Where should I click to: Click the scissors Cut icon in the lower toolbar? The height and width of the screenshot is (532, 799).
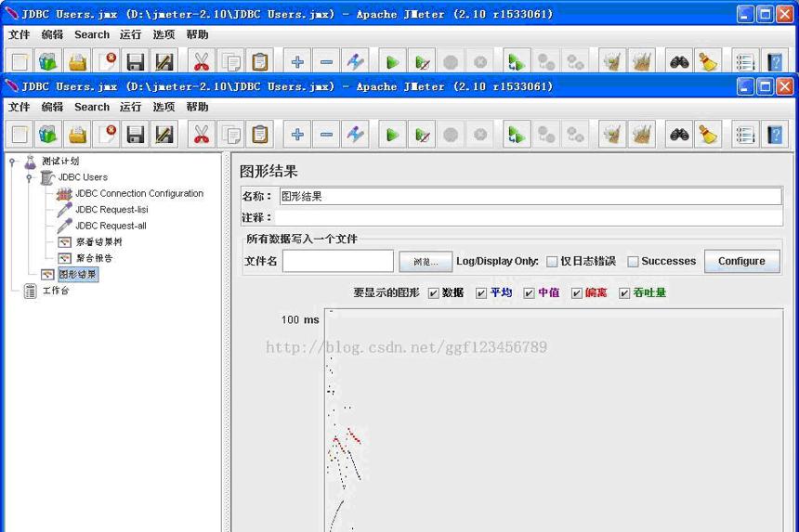202,135
